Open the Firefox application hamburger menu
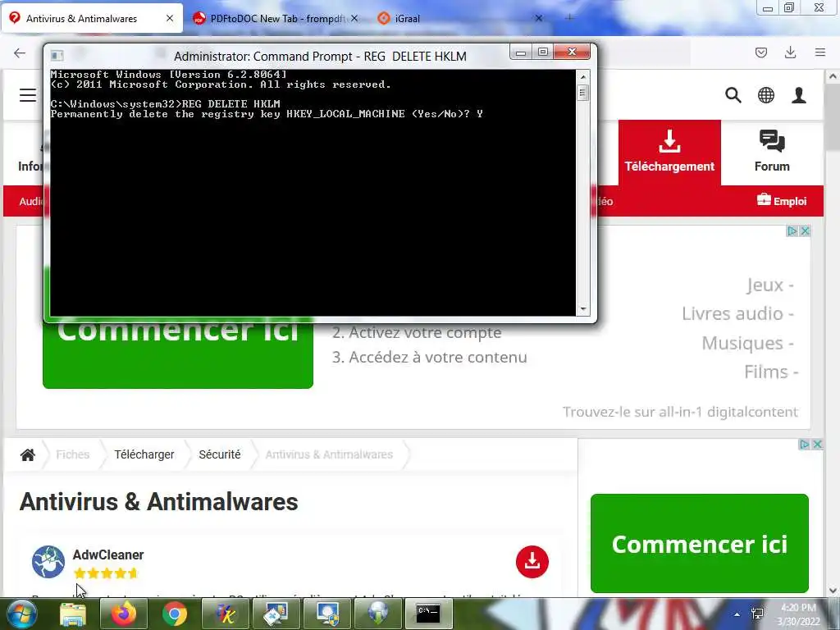This screenshot has height=630, width=840. [820, 52]
